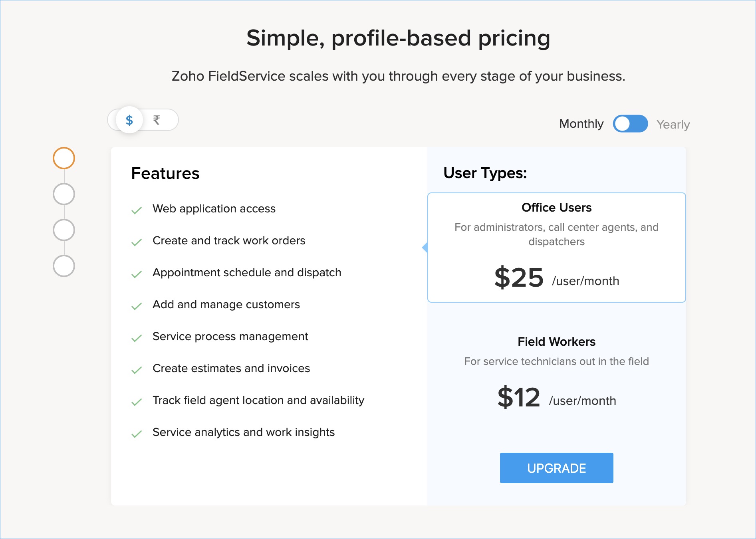The height and width of the screenshot is (539, 756).
Task: Click the Yearly billing label
Action: click(x=673, y=125)
